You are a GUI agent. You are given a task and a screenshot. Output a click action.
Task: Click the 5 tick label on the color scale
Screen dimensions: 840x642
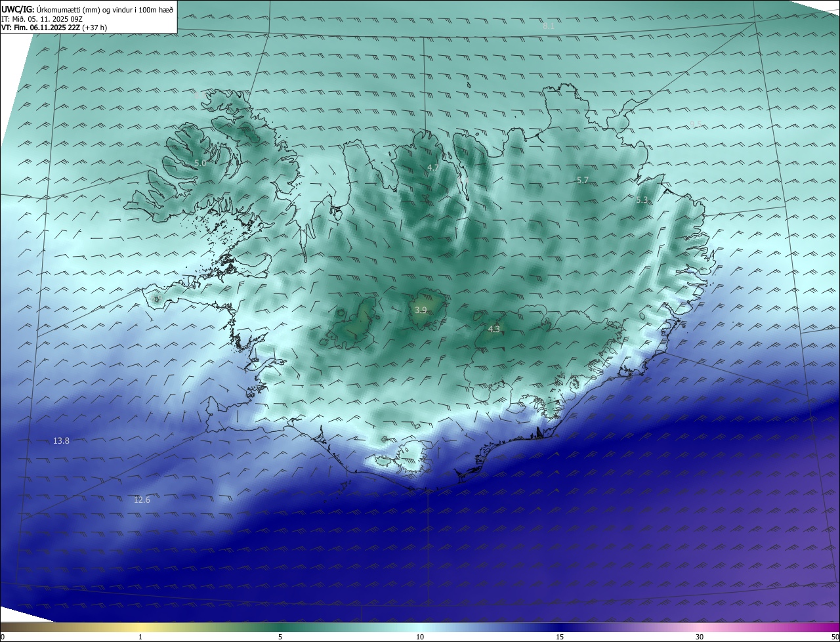[x=280, y=637]
